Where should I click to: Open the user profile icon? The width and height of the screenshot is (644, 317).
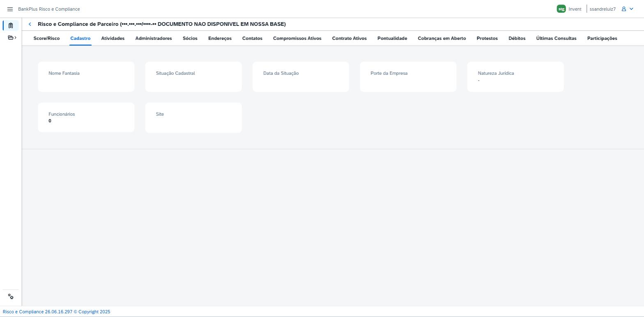(x=624, y=9)
